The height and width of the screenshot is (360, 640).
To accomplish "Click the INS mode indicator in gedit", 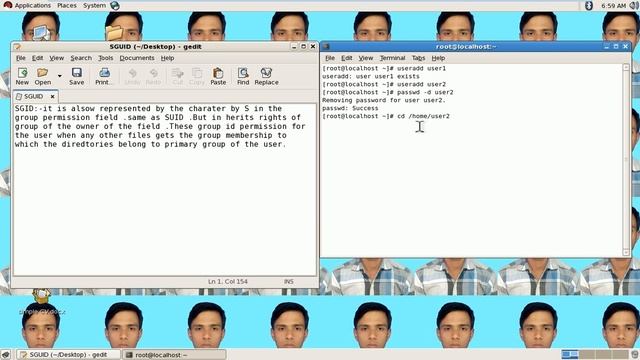I will tap(289, 282).
